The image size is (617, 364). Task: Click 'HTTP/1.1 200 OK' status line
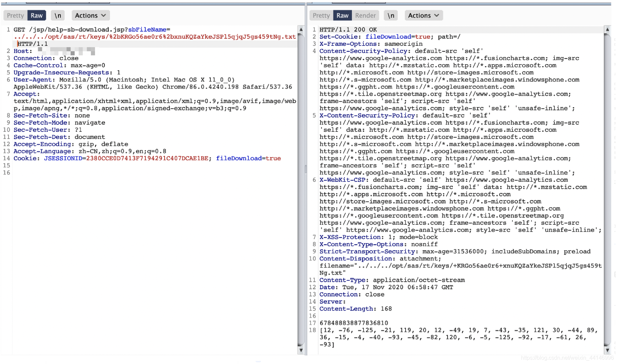(x=348, y=30)
